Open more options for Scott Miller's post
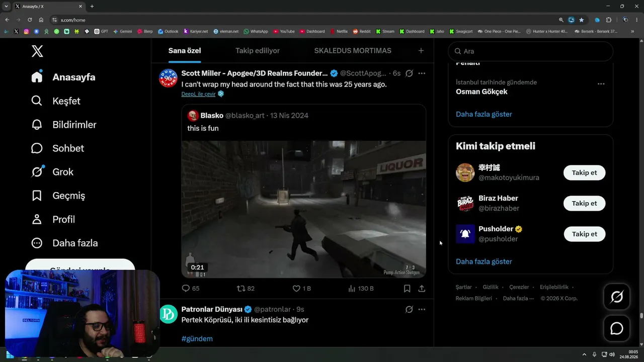Image resolution: width=644 pixels, height=362 pixels. (422, 73)
